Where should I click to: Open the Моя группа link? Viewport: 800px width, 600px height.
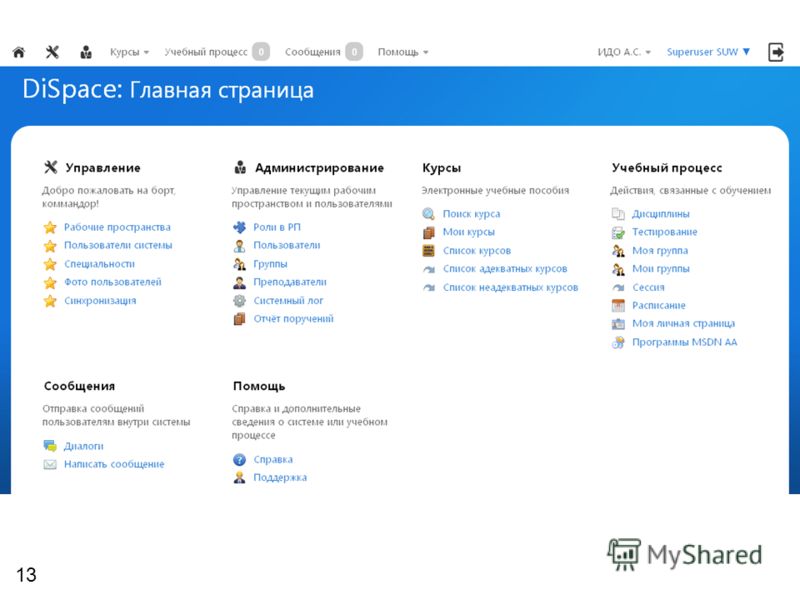(x=660, y=251)
